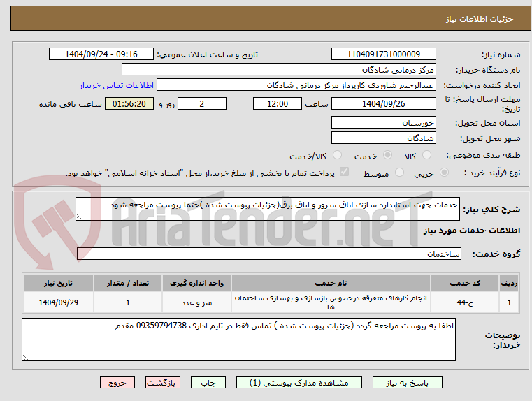
Task: Click the ردیف column header
Action: [509, 283]
